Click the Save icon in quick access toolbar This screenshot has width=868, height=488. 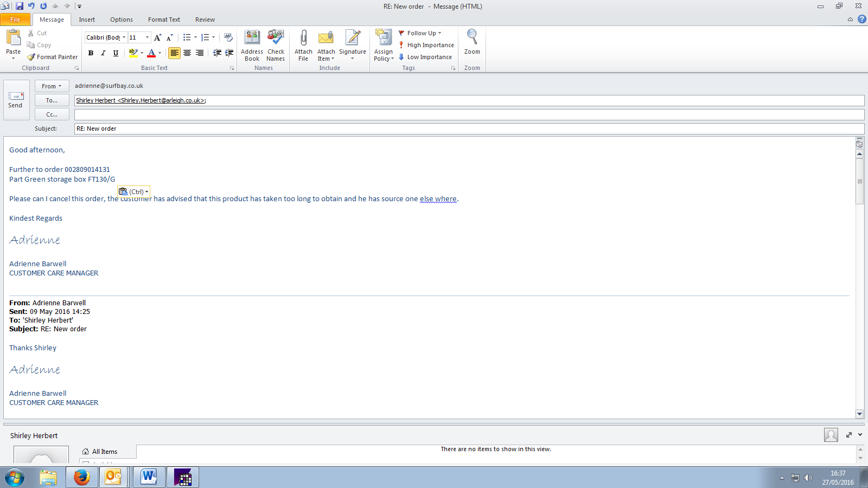(20, 6)
